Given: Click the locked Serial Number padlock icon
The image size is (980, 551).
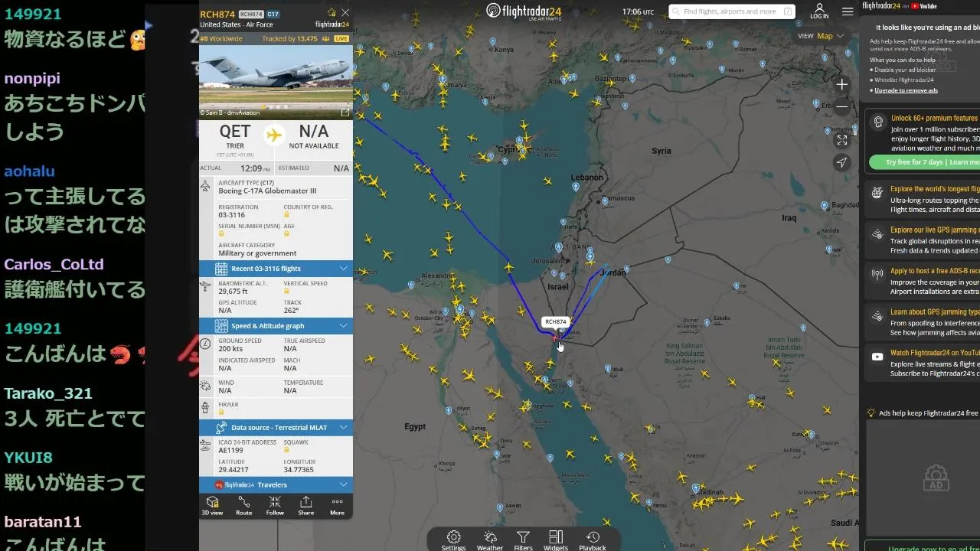Looking at the screenshot, I should [x=221, y=233].
